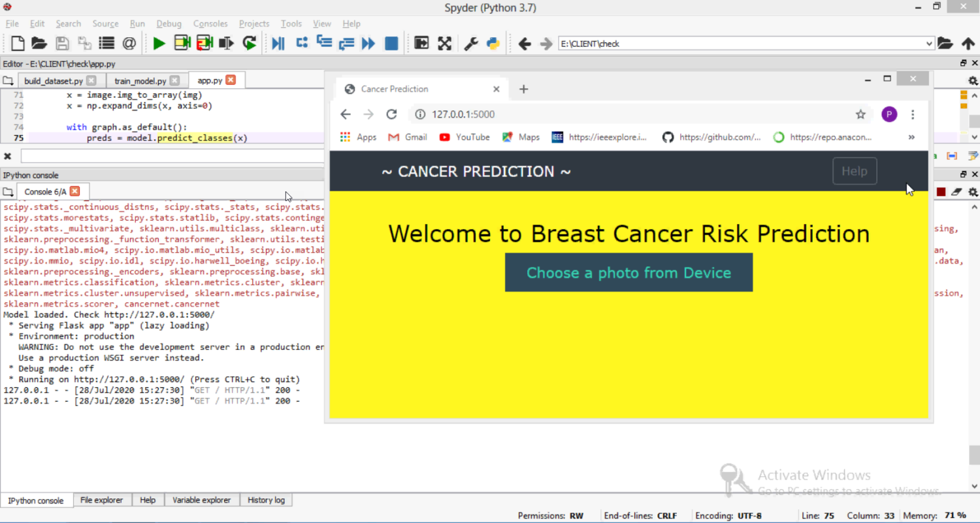Toggle fullscreen mode icon in toolbar
Image resolution: width=980 pixels, height=523 pixels.
[x=445, y=44]
